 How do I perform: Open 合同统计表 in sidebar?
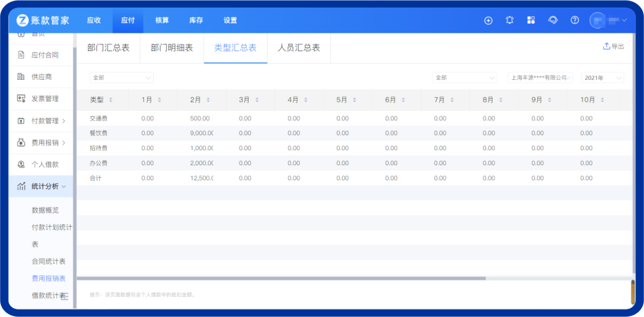tap(49, 261)
